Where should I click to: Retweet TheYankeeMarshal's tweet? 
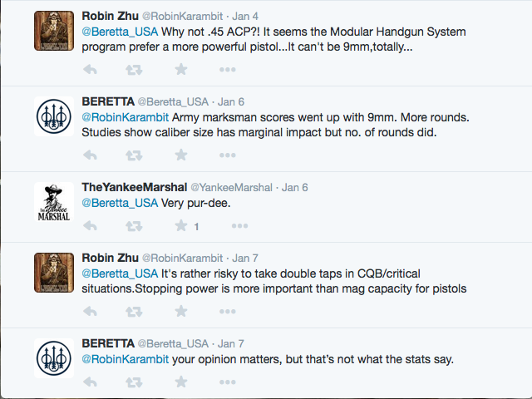134,225
